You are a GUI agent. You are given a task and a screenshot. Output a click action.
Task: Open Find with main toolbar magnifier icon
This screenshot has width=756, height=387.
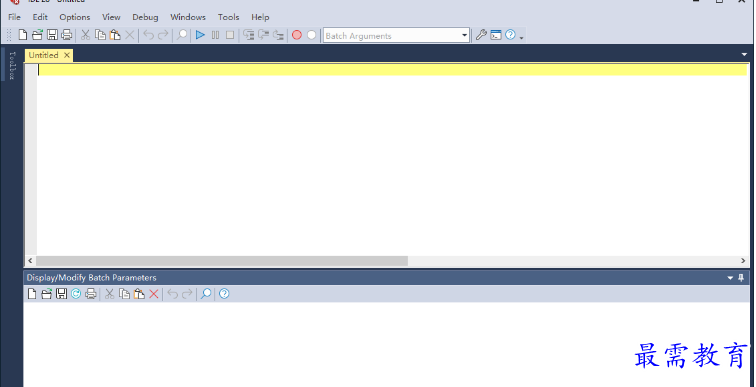(182, 35)
